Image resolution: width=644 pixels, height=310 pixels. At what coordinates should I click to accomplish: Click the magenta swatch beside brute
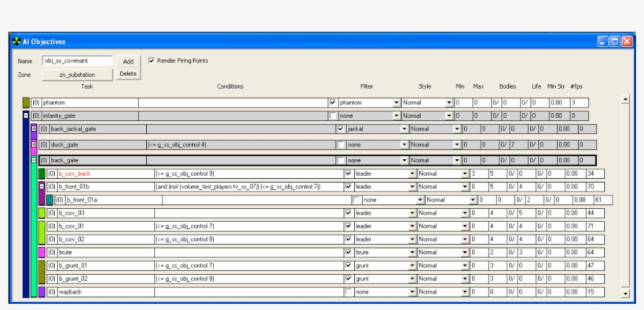point(42,252)
